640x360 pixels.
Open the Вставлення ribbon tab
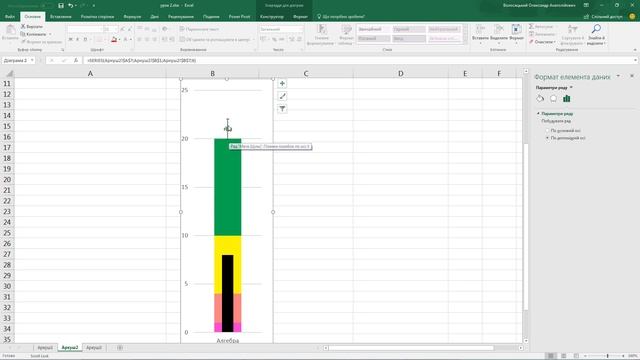pyautogui.click(x=60, y=17)
